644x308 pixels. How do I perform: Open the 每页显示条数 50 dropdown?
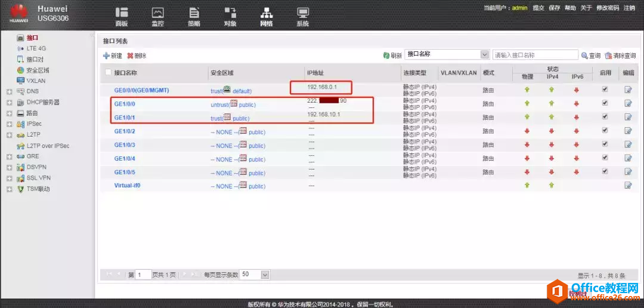click(265, 275)
